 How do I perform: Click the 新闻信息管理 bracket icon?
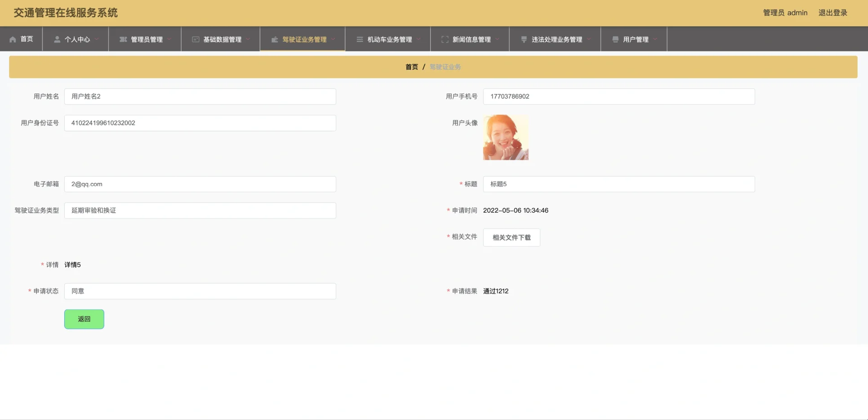pyautogui.click(x=445, y=40)
